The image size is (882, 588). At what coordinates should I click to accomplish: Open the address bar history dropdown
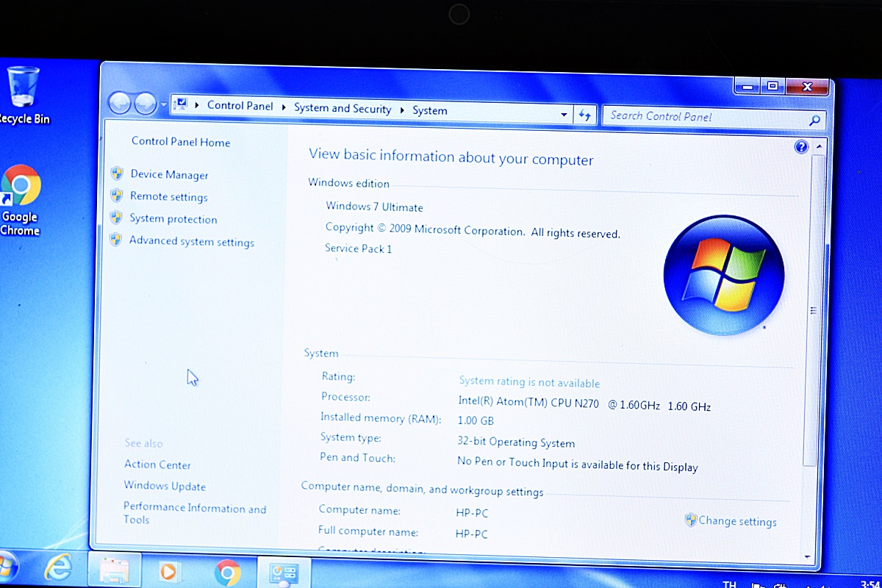coord(564,115)
